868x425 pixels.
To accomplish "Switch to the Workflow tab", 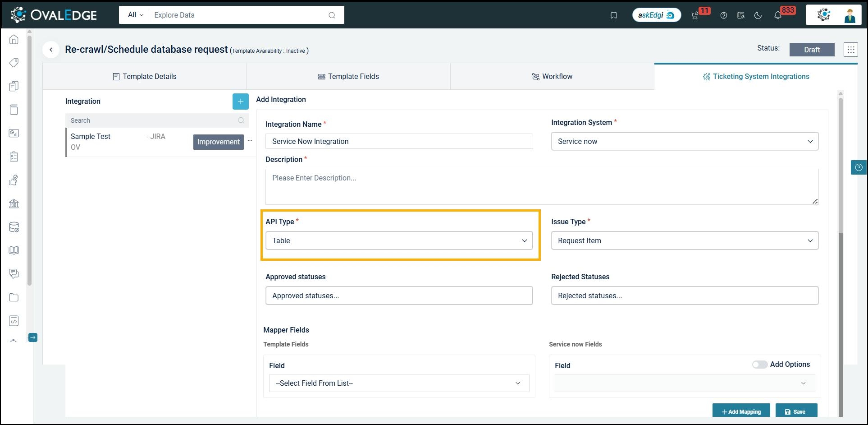I will (552, 77).
